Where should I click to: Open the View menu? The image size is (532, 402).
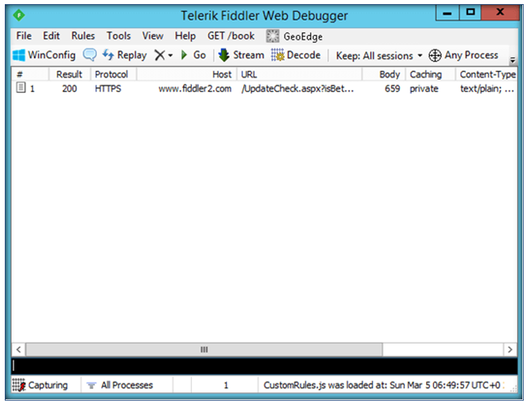tap(153, 36)
